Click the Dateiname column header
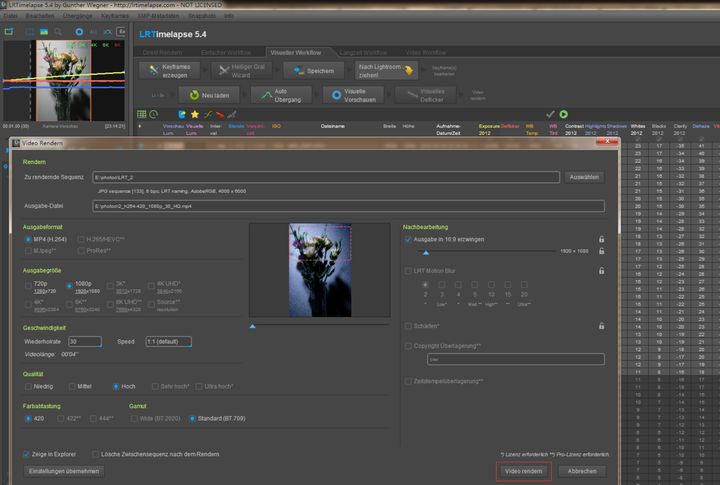This screenshot has height=485, width=720. pyautogui.click(x=332, y=126)
